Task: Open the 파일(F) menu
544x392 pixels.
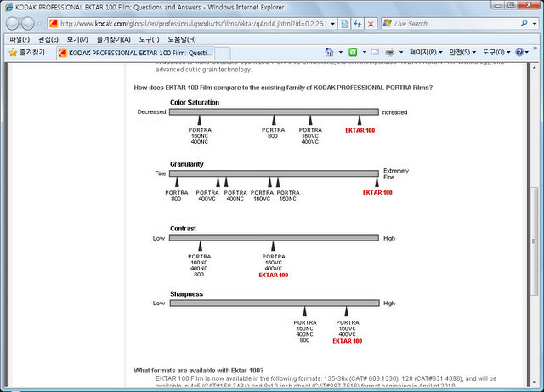Action: pos(20,39)
